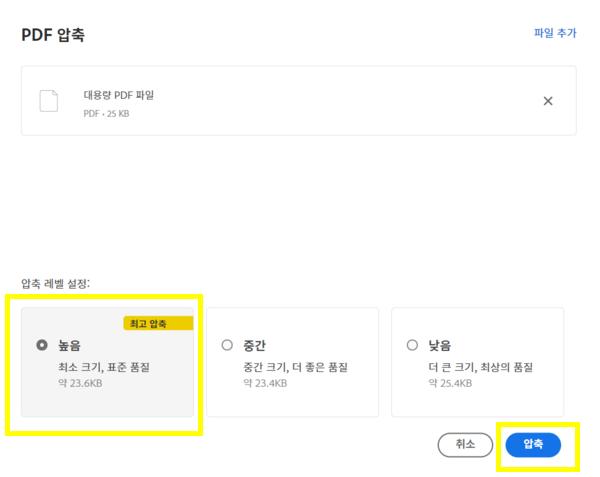Pick the 낮음 compression radio button

pyautogui.click(x=412, y=345)
